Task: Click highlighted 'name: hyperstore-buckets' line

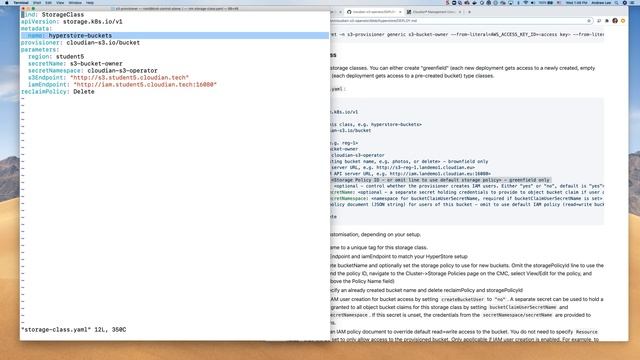Action: point(175,36)
